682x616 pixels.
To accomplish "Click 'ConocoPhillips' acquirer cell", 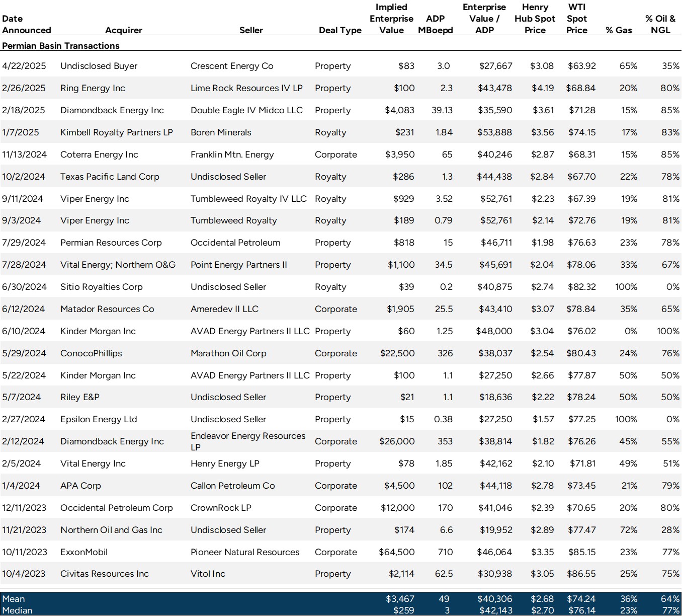I will point(91,353).
